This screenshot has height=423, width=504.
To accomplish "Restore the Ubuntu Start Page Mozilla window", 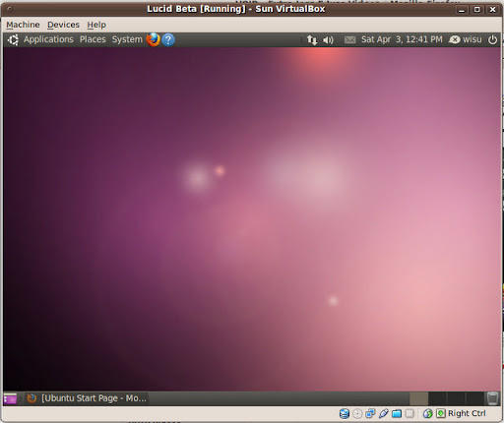I will coord(87,398).
